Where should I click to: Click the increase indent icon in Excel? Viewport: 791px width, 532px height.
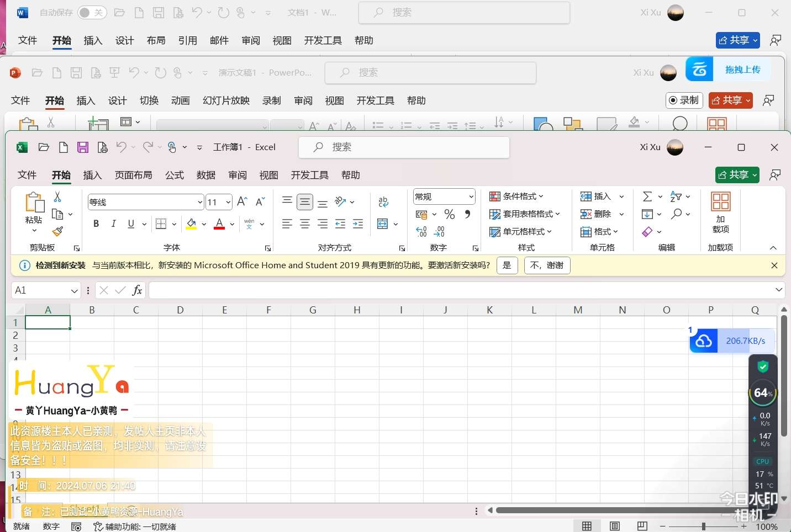pyautogui.click(x=358, y=224)
